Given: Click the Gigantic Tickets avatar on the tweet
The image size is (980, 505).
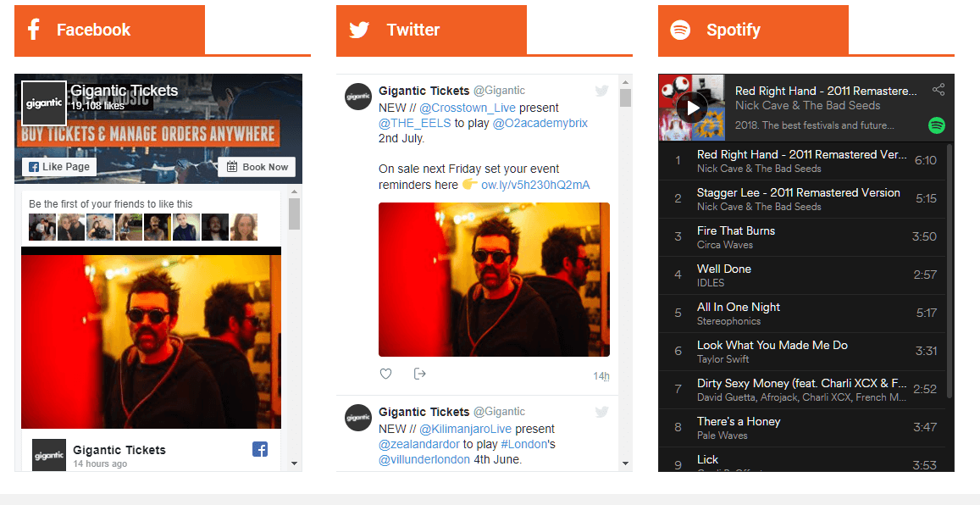Looking at the screenshot, I should coord(357,97).
